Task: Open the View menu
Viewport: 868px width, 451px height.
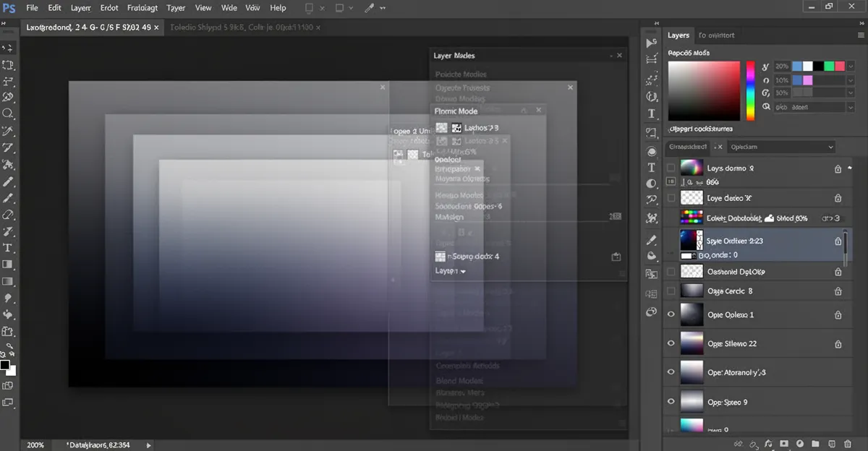Action: [x=203, y=8]
